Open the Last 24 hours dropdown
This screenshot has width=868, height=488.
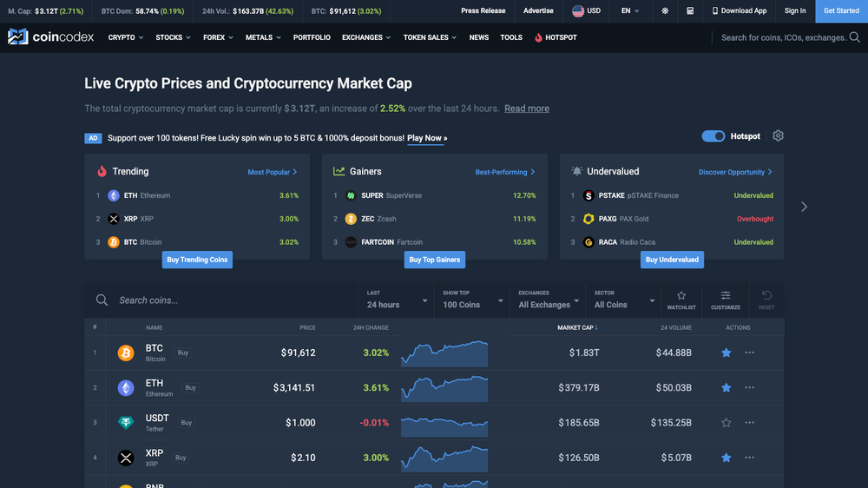[x=397, y=300]
